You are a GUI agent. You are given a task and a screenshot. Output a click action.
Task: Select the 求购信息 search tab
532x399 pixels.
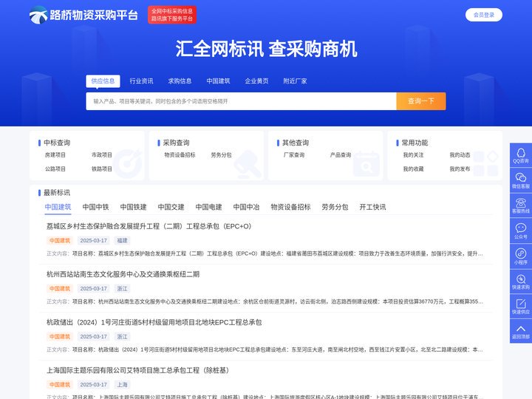[x=180, y=81]
